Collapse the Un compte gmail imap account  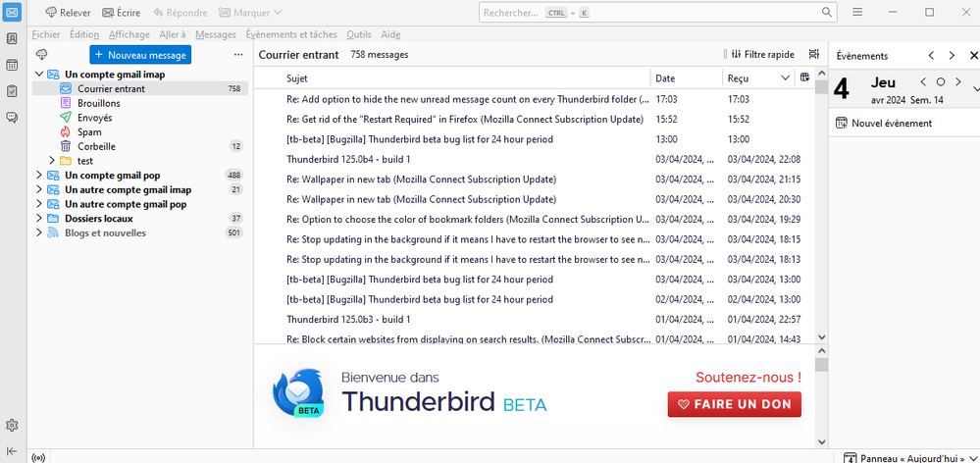pyautogui.click(x=39, y=75)
